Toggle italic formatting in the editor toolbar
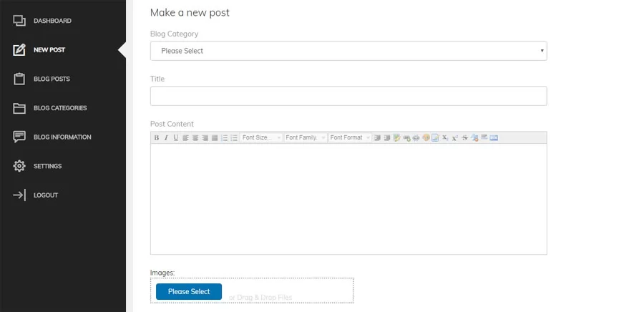The width and height of the screenshot is (644, 312). click(x=166, y=137)
